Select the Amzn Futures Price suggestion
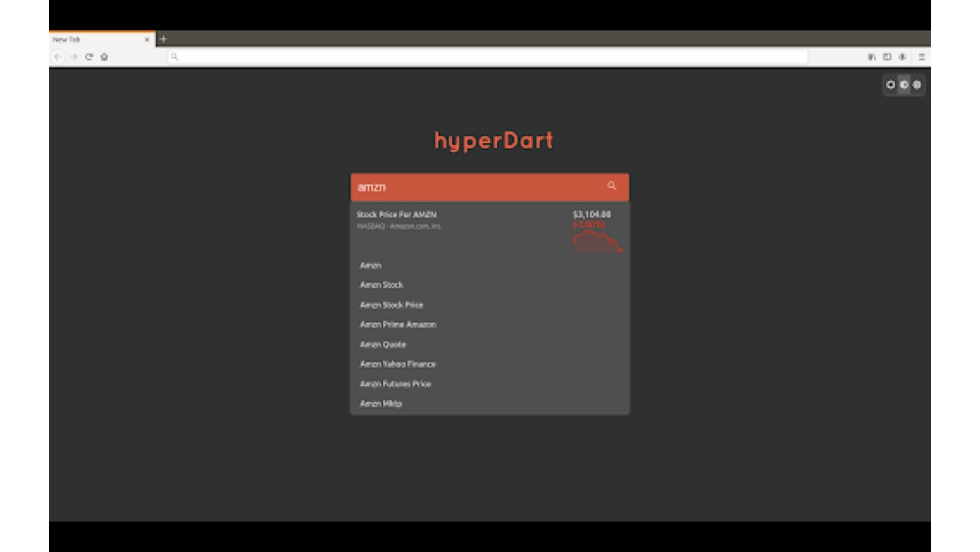The width and height of the screenshot is (980, 552). [x=489, y=383]
